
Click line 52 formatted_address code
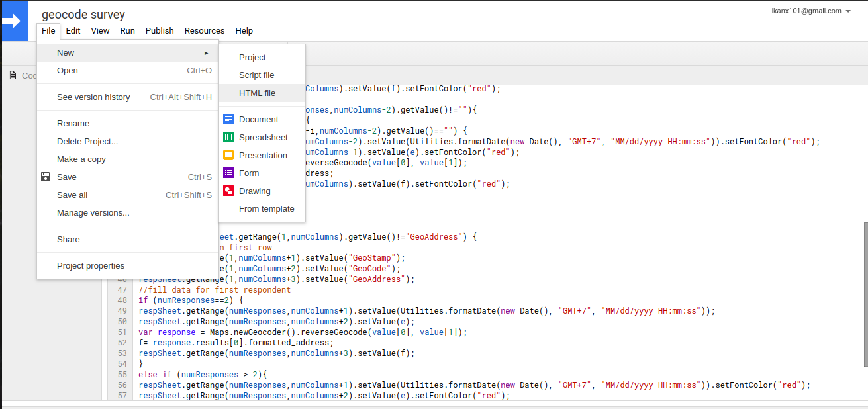coord(236,342)
